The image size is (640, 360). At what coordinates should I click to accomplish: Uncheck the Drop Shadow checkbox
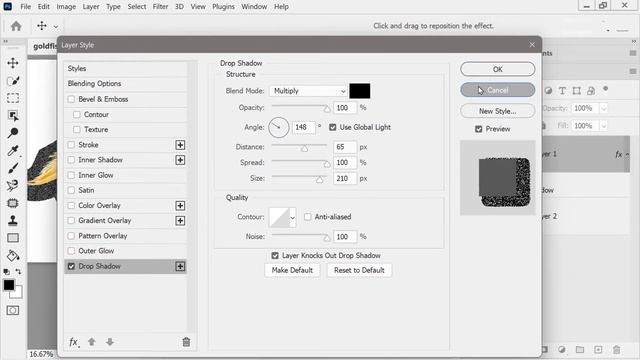(x=71, y=266)
